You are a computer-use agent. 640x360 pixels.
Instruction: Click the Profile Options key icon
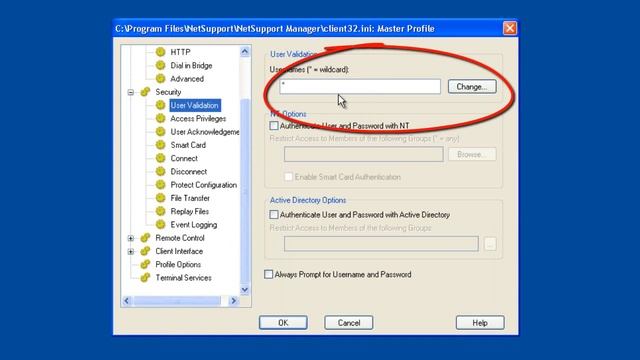point(145,264)
